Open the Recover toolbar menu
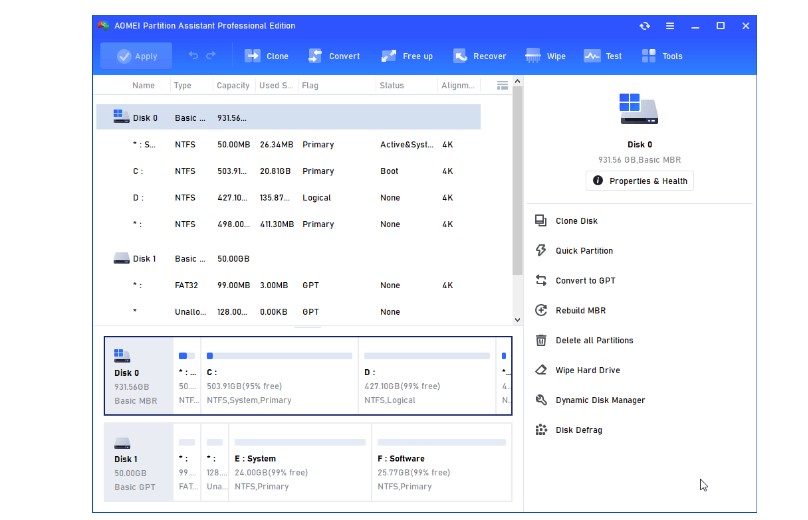Image resolution: width=808 pixels, height=520 pixels. pos(479,56)
